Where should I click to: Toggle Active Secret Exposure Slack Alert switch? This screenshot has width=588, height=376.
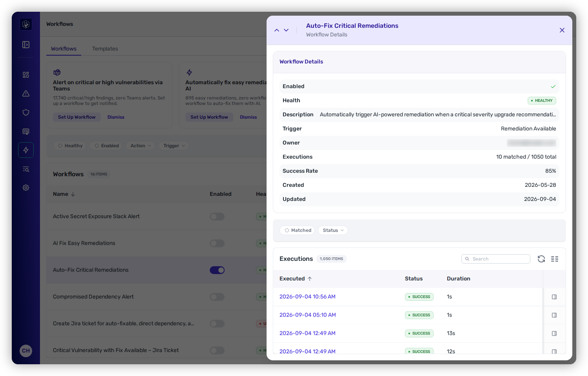coord(217,217)
